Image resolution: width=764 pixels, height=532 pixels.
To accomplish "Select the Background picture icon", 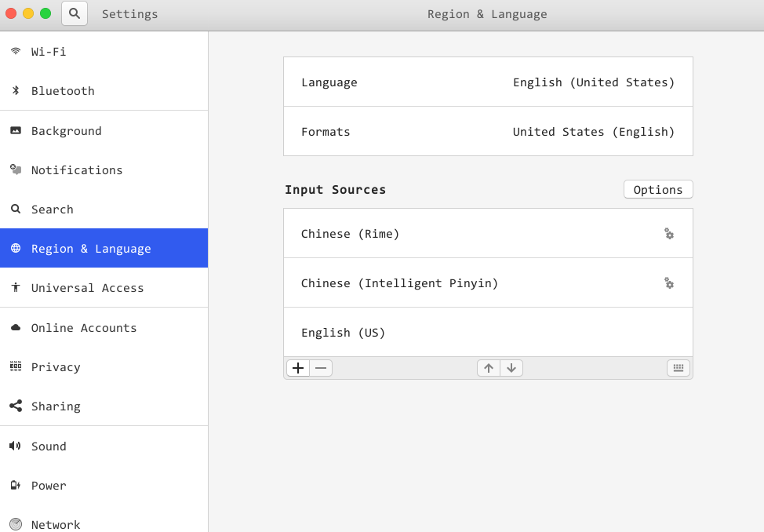I will coord(16,130).
